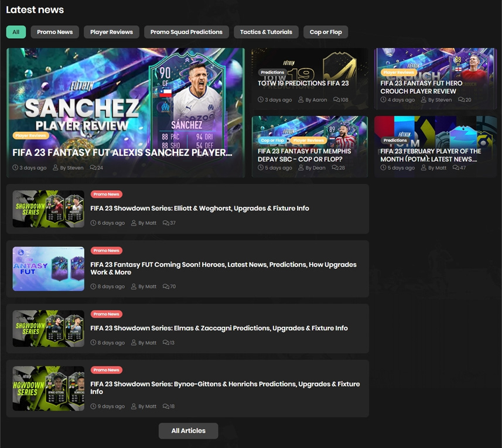The width and height of the screenshot is (502, 448).
Task: Switch to Player Reviews filter
Action: (x=111, y=32)
